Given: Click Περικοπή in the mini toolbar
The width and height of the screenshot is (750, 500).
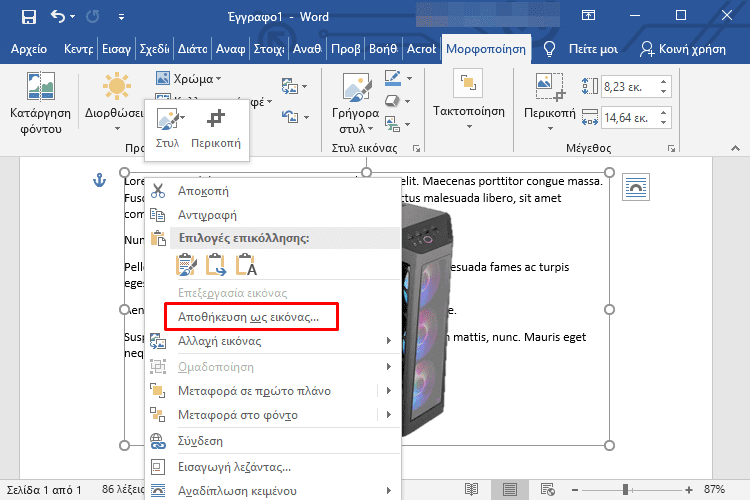Looking at the screenshot, I should pyautogui.click(x=216, y=128).
